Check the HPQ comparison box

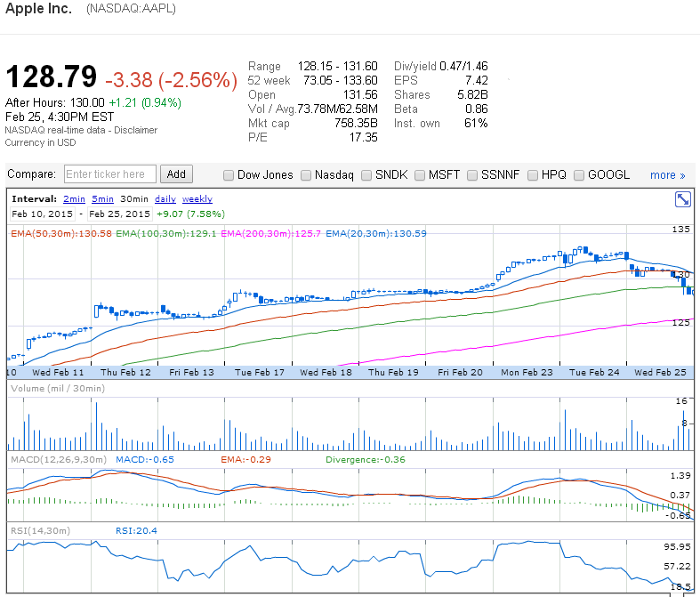pos(533,175)
